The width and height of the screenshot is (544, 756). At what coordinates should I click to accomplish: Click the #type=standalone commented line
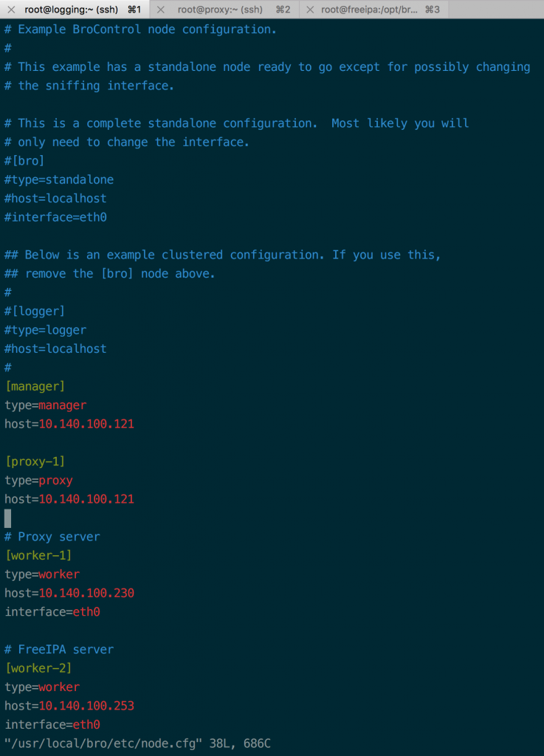(59, 179)
